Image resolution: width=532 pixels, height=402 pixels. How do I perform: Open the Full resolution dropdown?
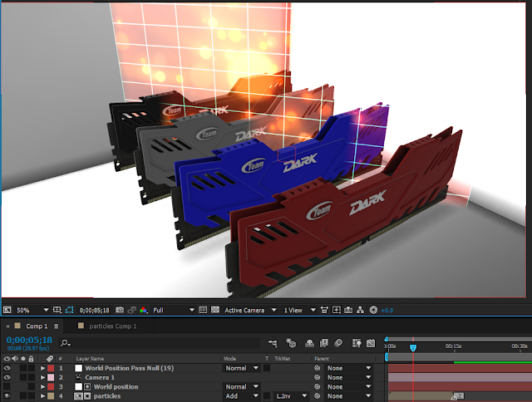point(174,310)
